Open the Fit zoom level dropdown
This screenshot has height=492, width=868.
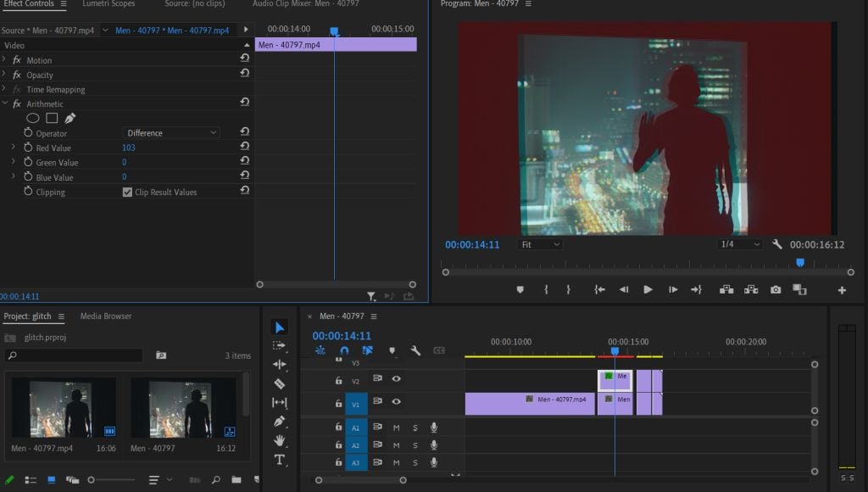(541, 244)
